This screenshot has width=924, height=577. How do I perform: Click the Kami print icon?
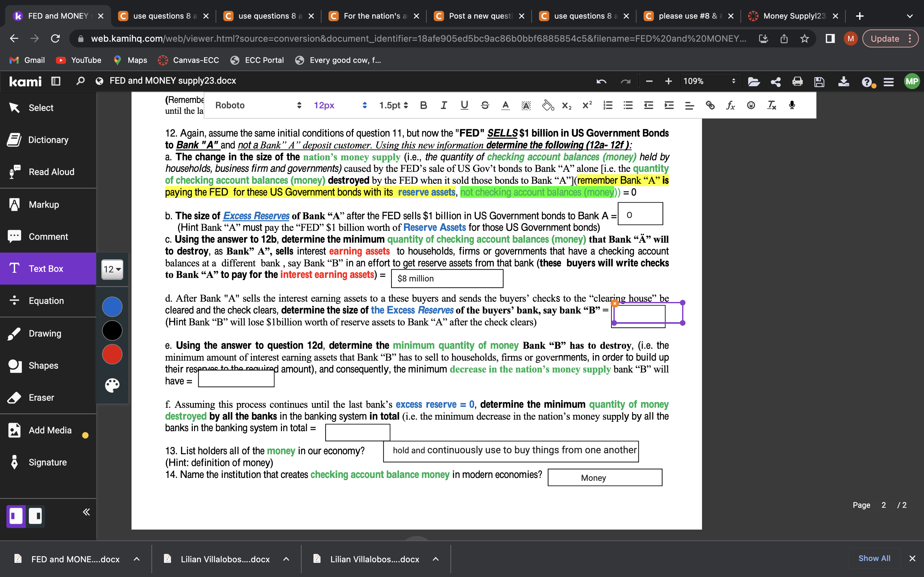tap(797, 81)
